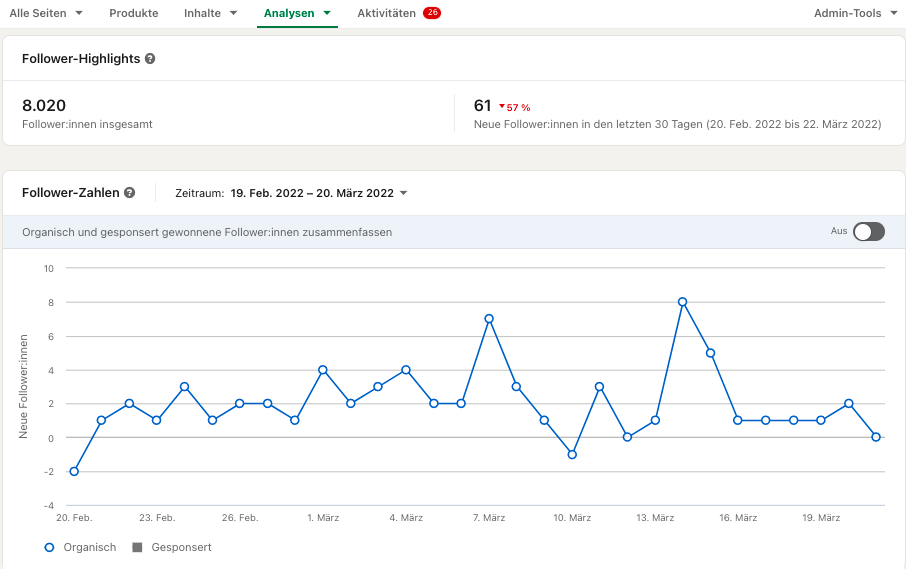Screen dimensions: 906x569
Task: Select the Analysen tab
Action: (x=297, y=13)
